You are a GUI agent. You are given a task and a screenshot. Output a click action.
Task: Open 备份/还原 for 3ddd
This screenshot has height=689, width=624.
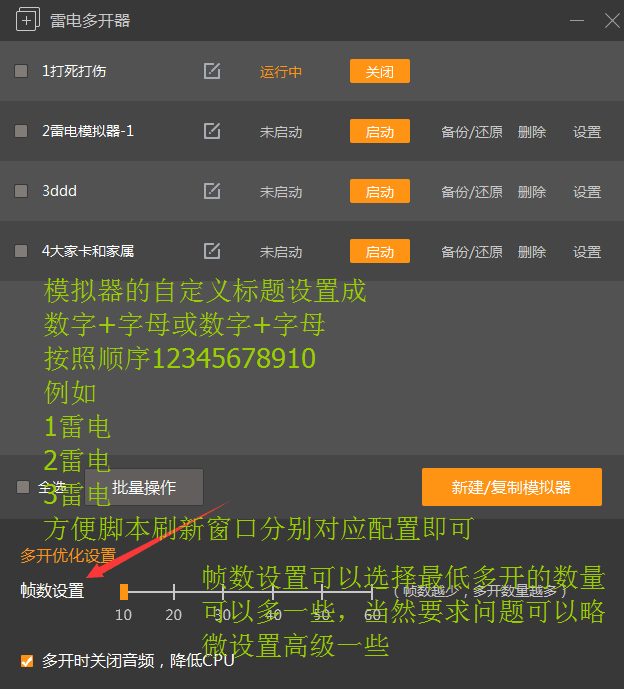472,192
